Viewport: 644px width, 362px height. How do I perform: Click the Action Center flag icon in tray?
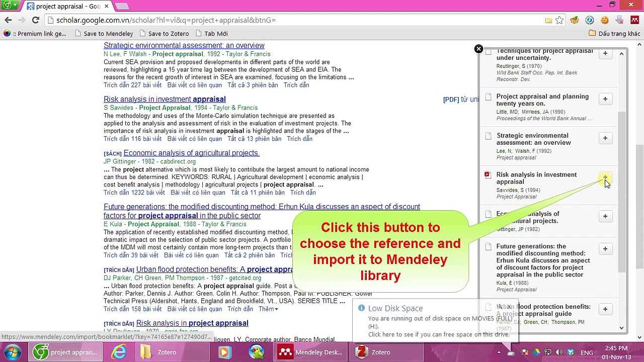525,352
